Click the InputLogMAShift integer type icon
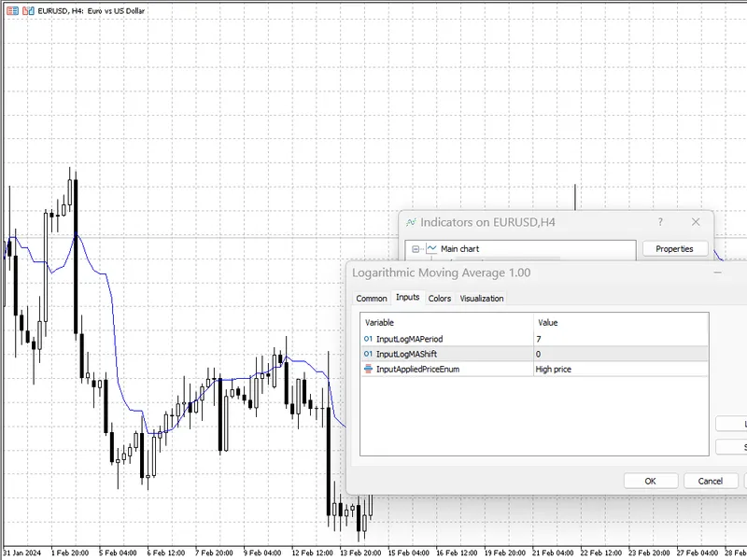Viewport: 747px width, 560px height. click(368, 354)
